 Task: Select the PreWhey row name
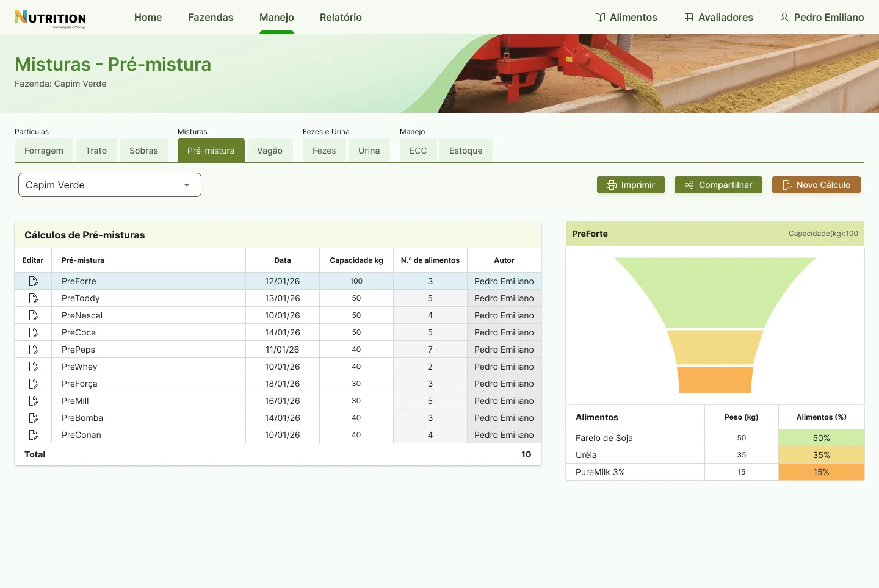[x=79, y=367]
